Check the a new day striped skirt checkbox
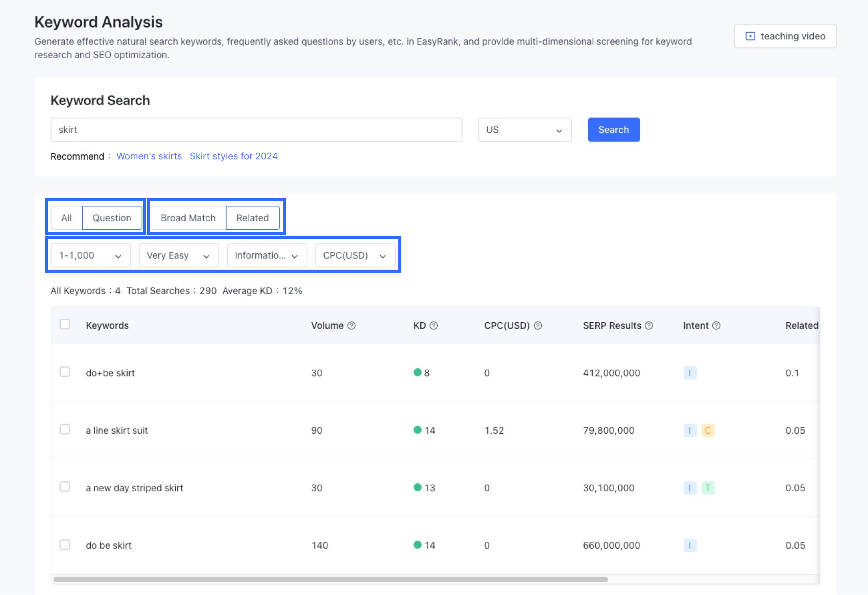 65,487
